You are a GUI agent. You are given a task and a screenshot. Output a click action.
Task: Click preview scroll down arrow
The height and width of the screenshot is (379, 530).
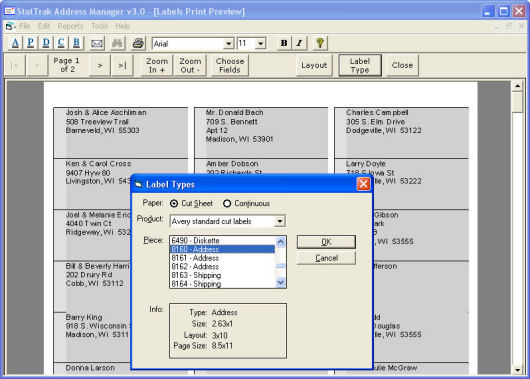[517, 370]
